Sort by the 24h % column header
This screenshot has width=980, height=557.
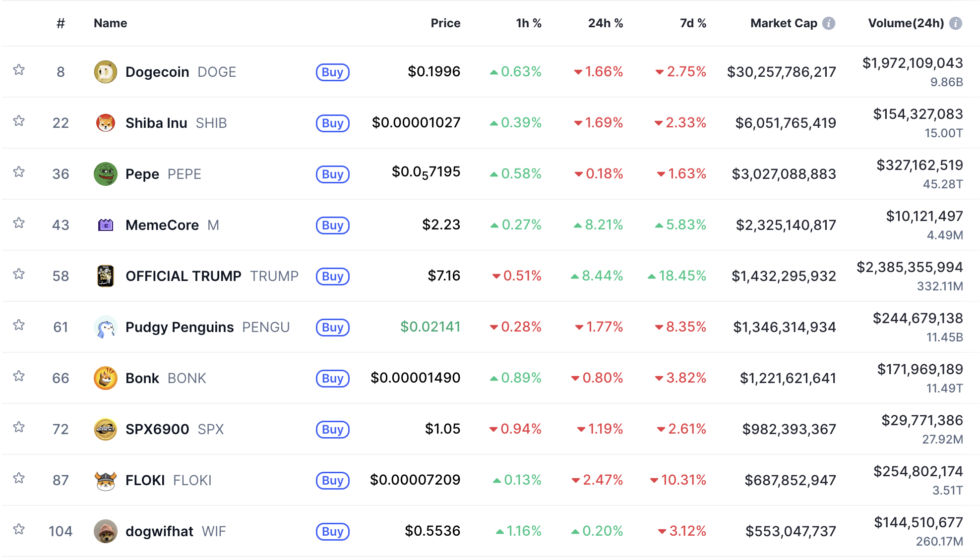click(x=605, y=23)
